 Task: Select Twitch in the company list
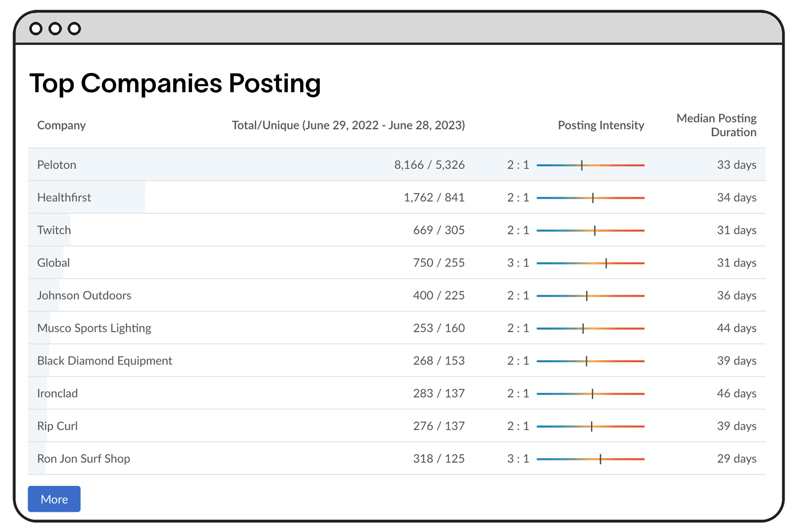coord(54,230)
